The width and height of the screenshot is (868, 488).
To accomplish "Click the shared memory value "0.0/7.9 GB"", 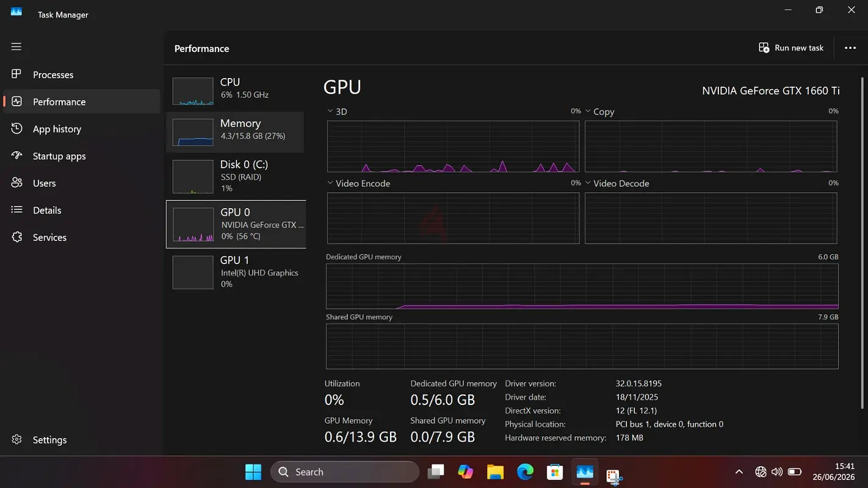I will (443, 437).
